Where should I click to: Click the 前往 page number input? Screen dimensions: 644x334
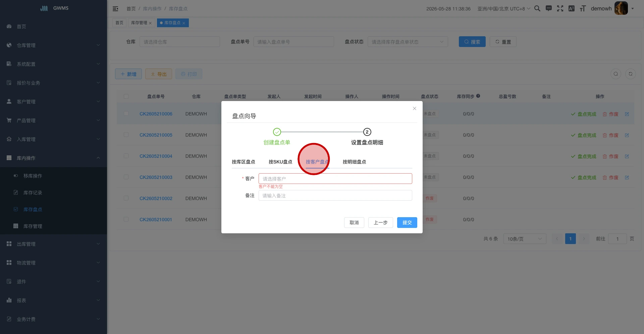(x=618, y=239)
